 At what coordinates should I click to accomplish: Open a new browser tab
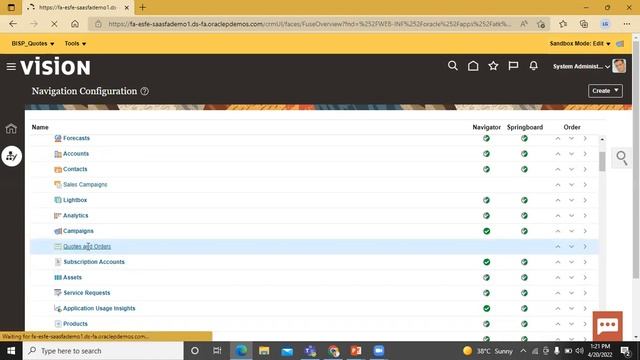(142, 7)
